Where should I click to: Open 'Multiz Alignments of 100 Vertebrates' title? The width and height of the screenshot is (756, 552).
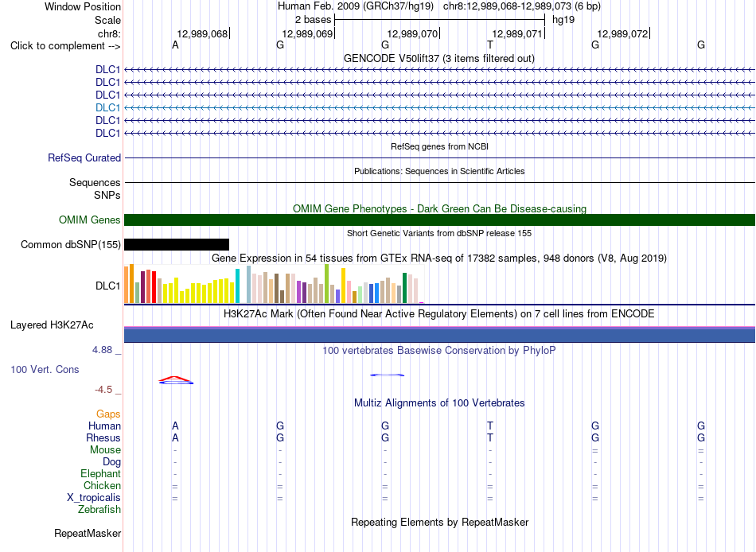pos(439,403)
